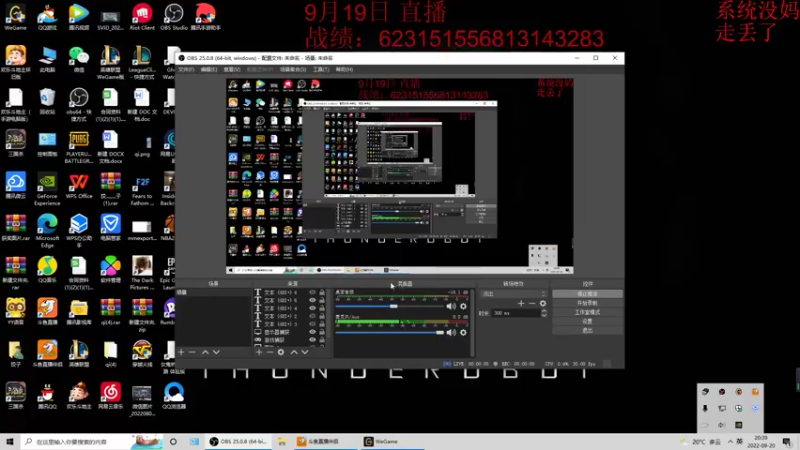Toggle lock on 显示器捕获 source
The width and height of the screenshot is (800, 450).
[x=322, y=332]
